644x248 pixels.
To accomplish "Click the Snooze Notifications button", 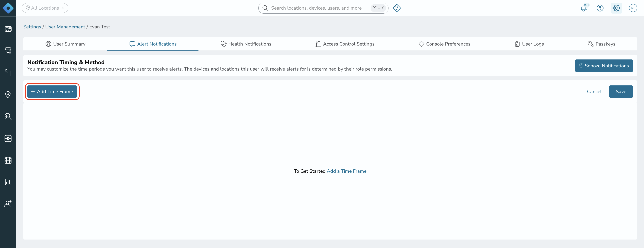I will [x=604, y=66].
